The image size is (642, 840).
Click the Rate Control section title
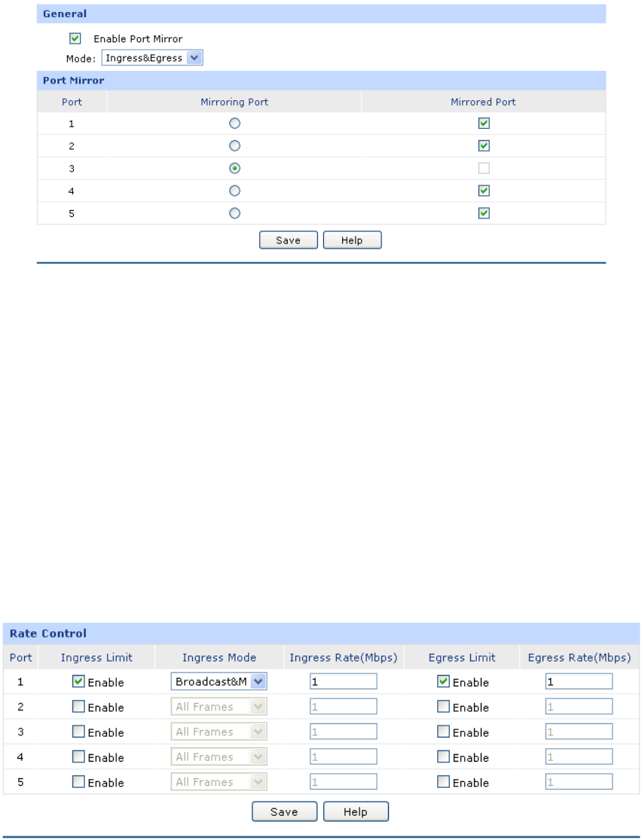coord(48,634)
